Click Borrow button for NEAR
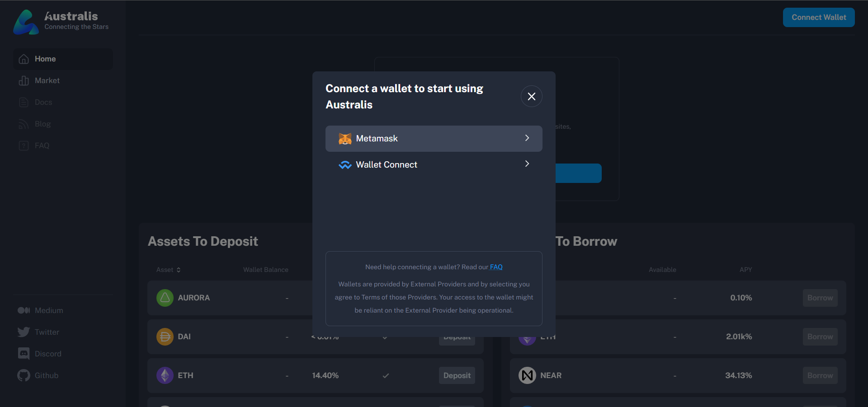The height and width of the screenshot is (407, 868). tap(820, 375)
